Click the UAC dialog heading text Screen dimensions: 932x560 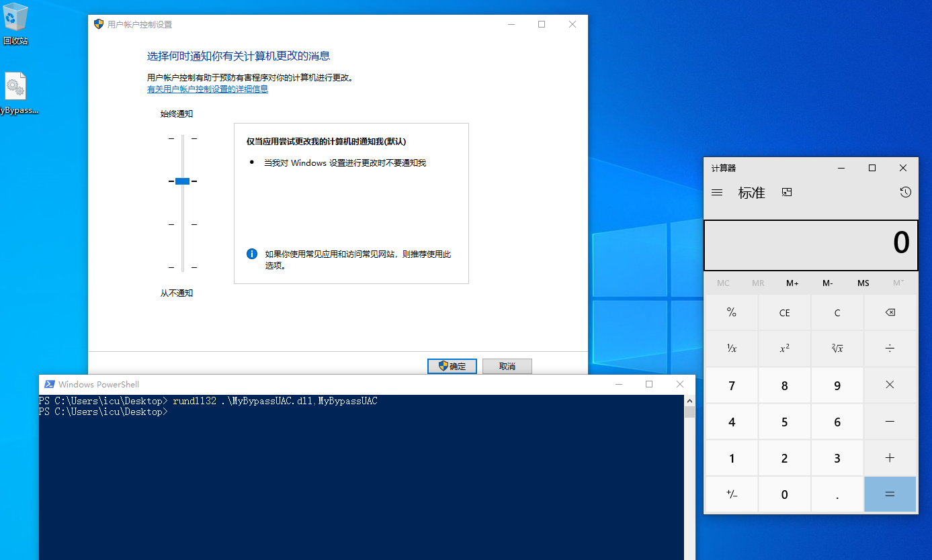click(239, 56)
